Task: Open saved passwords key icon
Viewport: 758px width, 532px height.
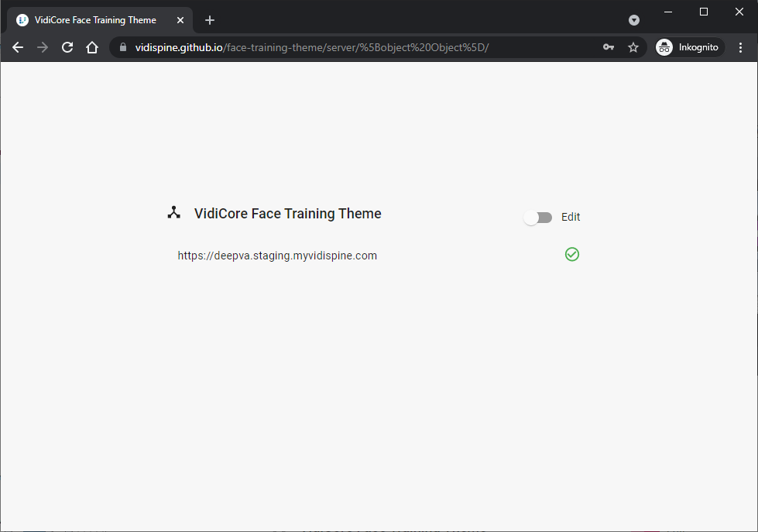Action: click(x=609, y=47)
